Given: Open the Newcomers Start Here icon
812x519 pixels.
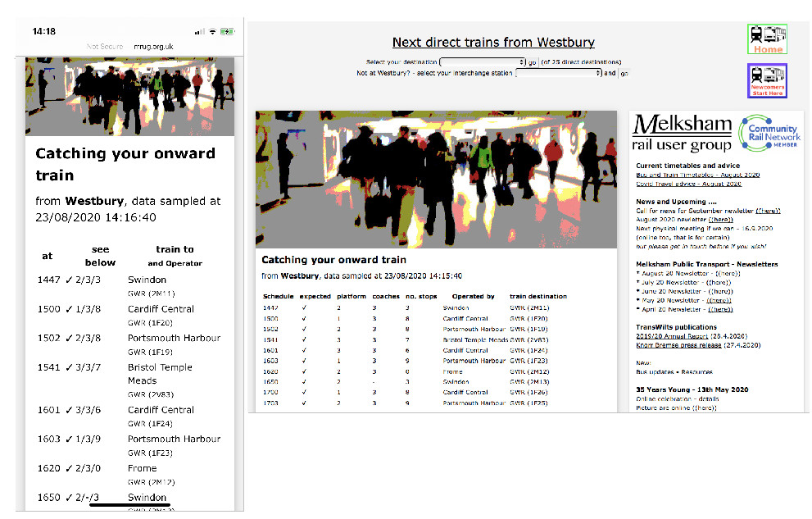Looking at the screenshot, I should pyautogui.click(x=767, y=80).
